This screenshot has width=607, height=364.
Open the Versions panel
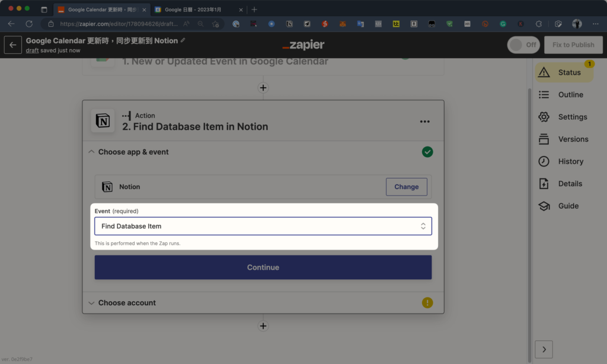[564, 139]
